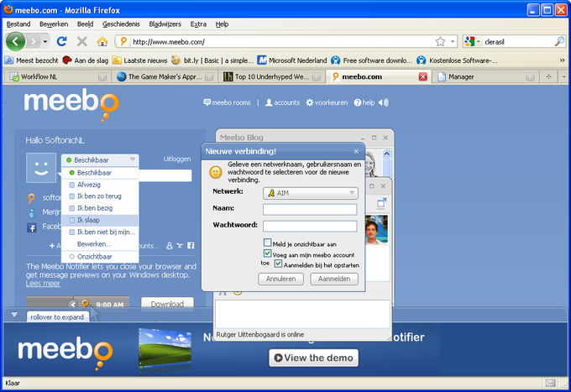The image size is (571, 392).
Task: Mute sounds with the speaker icon
Action: pos(384,102)
